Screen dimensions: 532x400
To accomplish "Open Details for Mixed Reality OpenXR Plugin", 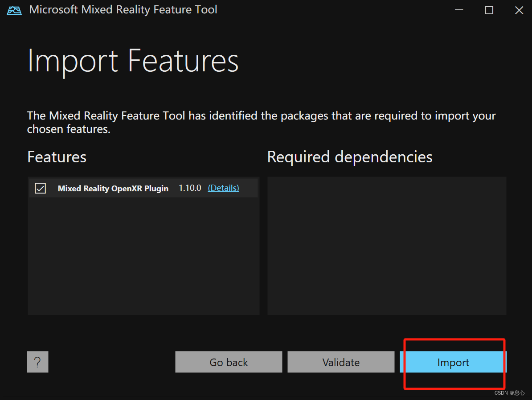I will coord(223,188).
